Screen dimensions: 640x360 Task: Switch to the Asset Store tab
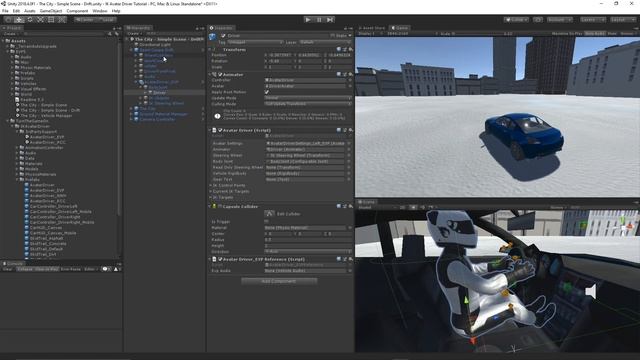[x=372, y=28]
